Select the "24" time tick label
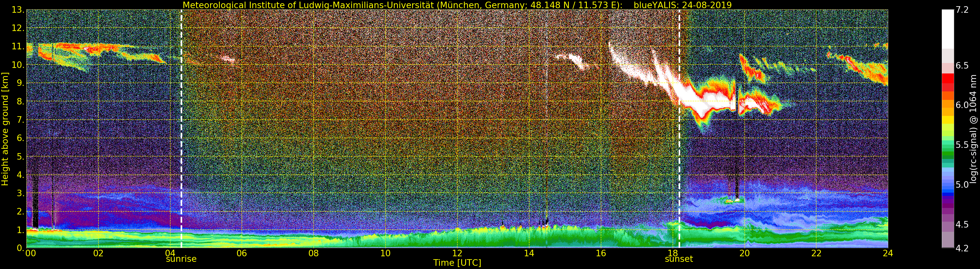The image size is (980, 269). tap(888, 253)
